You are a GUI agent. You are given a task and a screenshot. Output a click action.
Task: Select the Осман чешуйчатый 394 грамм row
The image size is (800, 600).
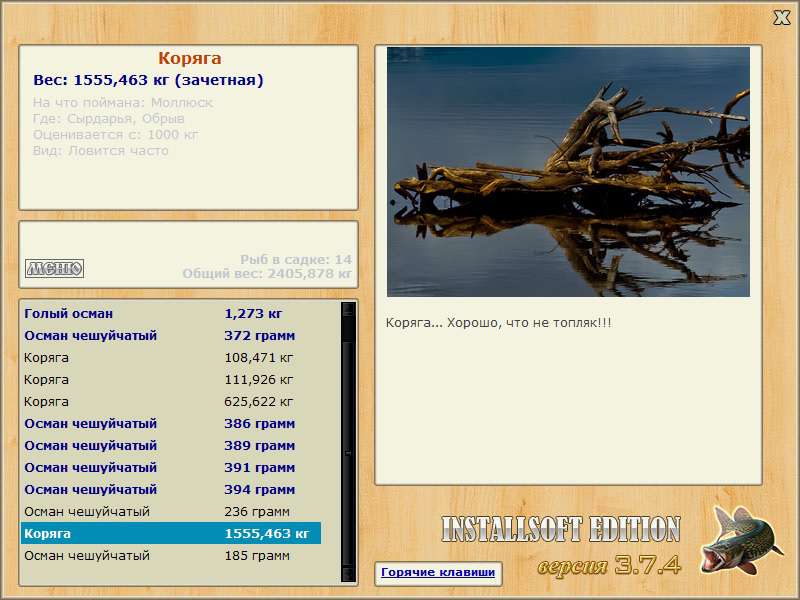click(171, 489)
